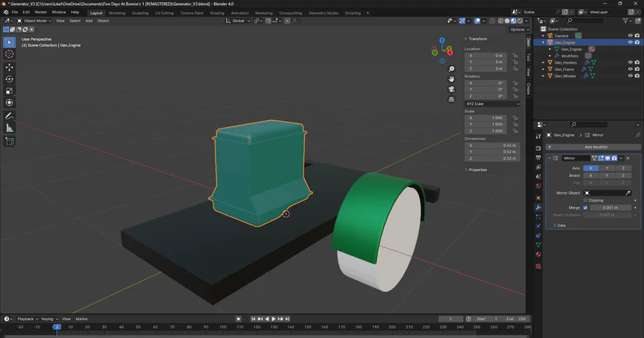Viewport: 644px width, 338px height.
Task: Open the Physics properties tab
Action: pos(538,226)
